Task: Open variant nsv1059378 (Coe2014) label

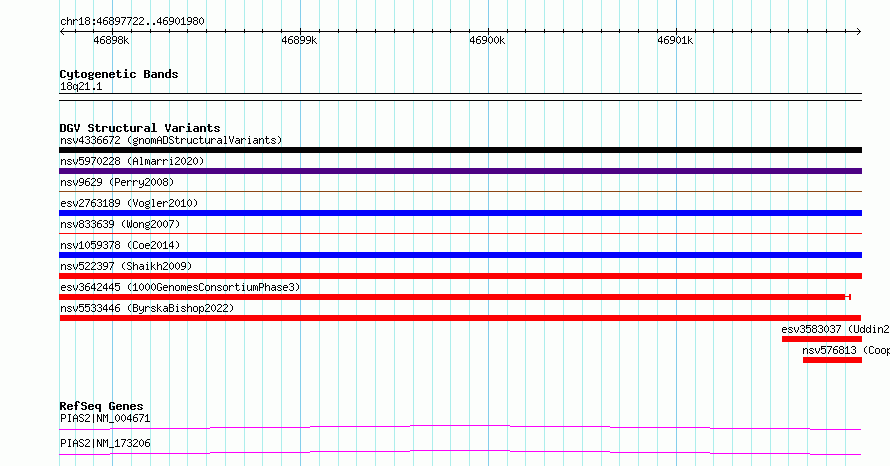Action: pyautogui.click(x=120, y=245)
